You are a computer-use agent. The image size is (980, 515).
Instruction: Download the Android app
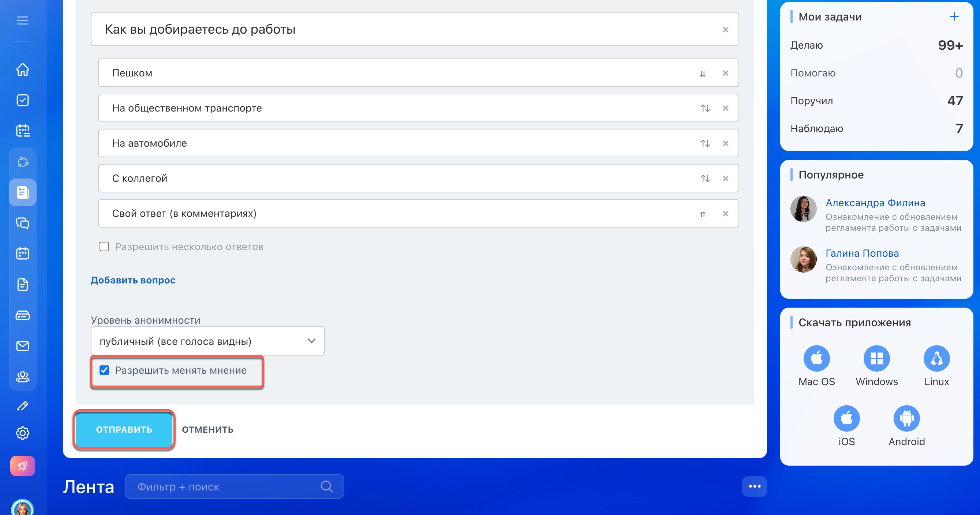pos(906,419)
